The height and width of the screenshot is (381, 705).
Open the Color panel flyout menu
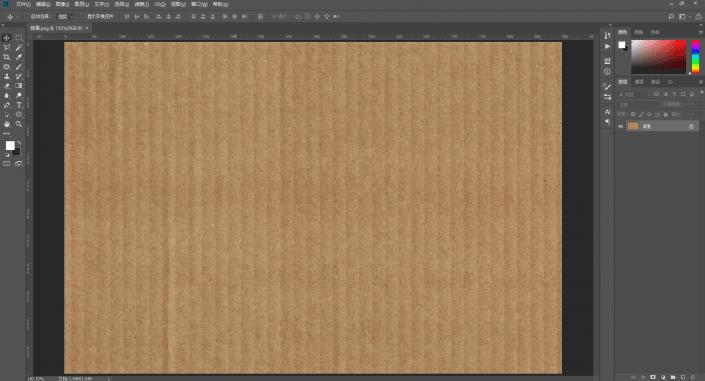click(x=701, y=32)
